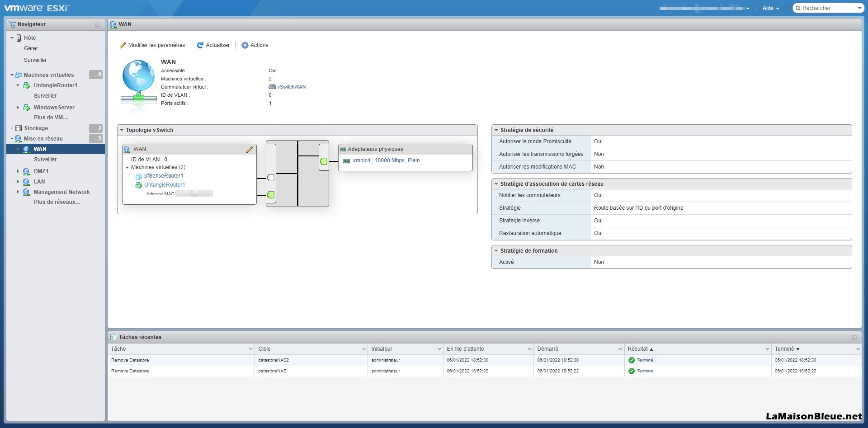
Task: Click the green UntangleRouter1 port connector on vSwitch
Action: point(271,195)
